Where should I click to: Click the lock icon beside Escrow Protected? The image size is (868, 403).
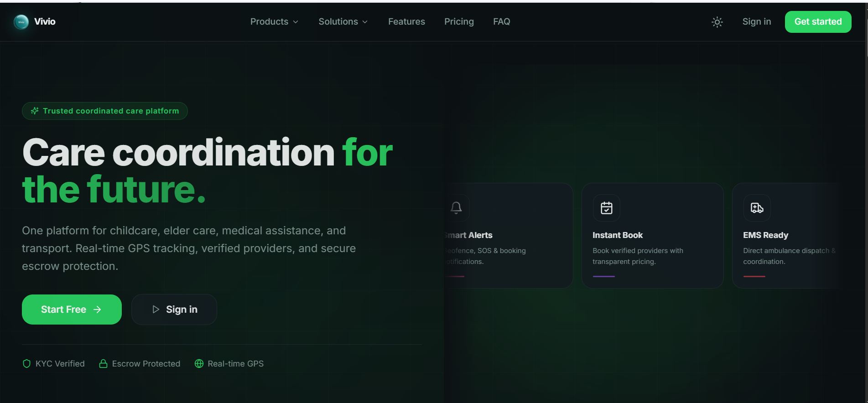[103, 363]
